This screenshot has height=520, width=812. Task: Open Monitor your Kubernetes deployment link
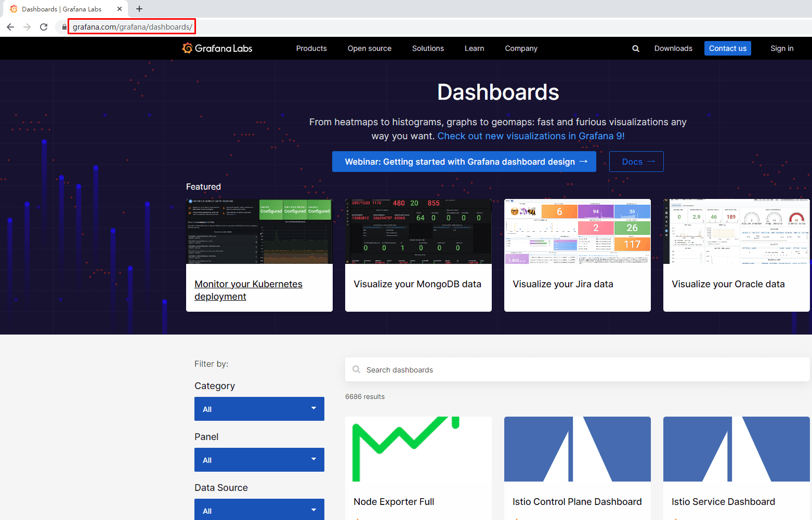(x=248, y=290)
